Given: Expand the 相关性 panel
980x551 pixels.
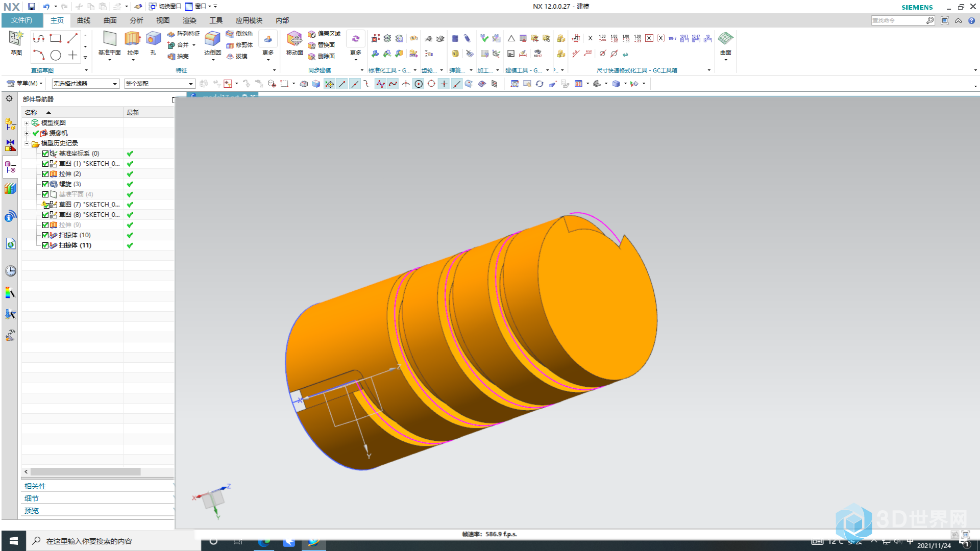Looking at the screenshot, I should pyautogui.click(x=98, y=486).
